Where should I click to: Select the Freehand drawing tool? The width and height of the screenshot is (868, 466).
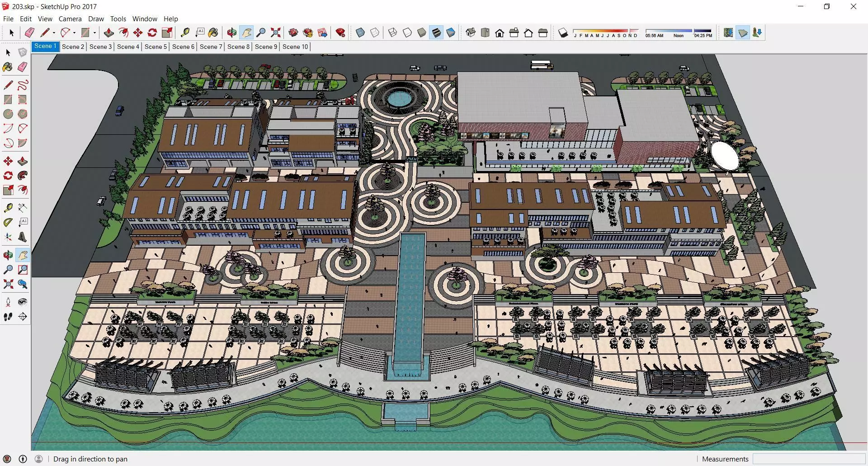click(x=23, y=85)
